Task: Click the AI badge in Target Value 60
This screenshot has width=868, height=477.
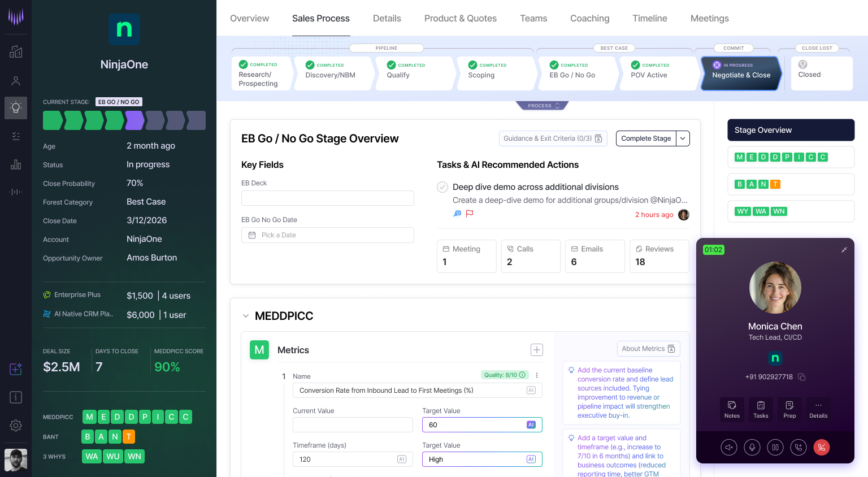Action: (531, 425)
